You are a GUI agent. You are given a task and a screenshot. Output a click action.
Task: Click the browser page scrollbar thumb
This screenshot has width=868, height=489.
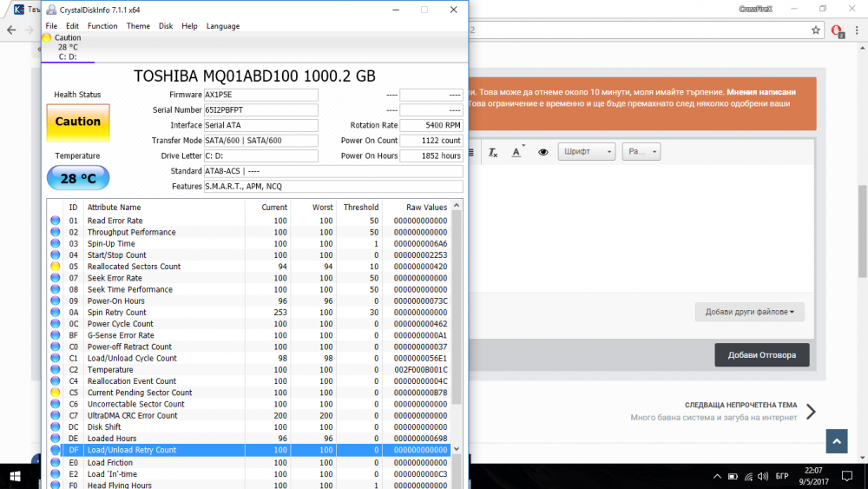tap(863, 232)
